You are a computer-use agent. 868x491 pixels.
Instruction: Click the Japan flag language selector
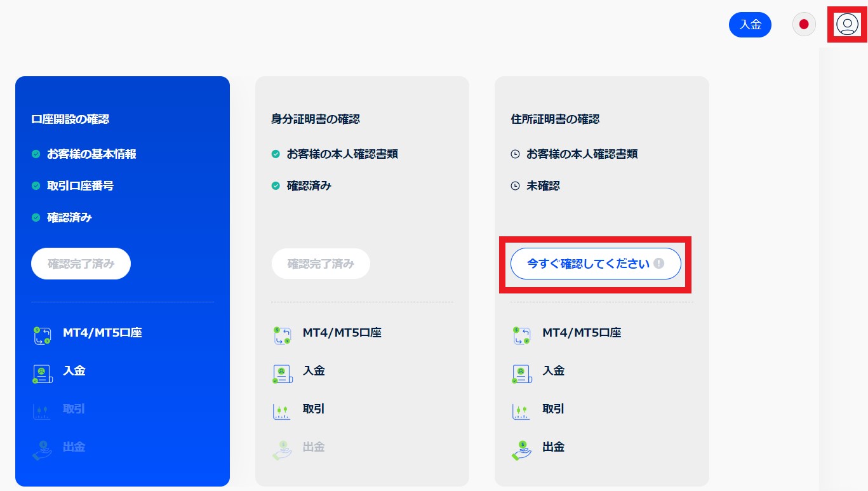click(x=804, y=24)
